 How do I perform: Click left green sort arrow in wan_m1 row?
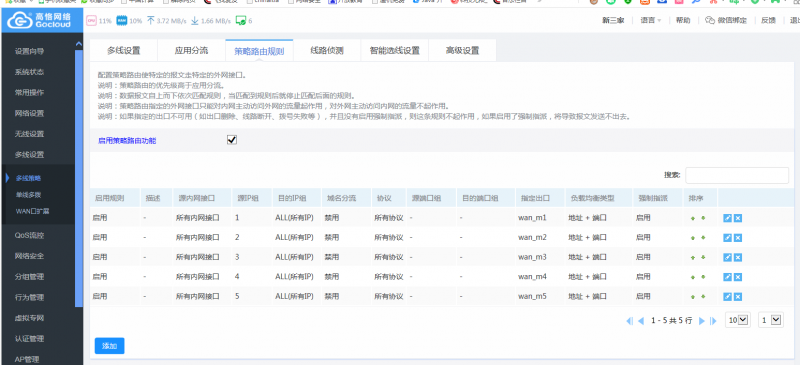(693, 218)
